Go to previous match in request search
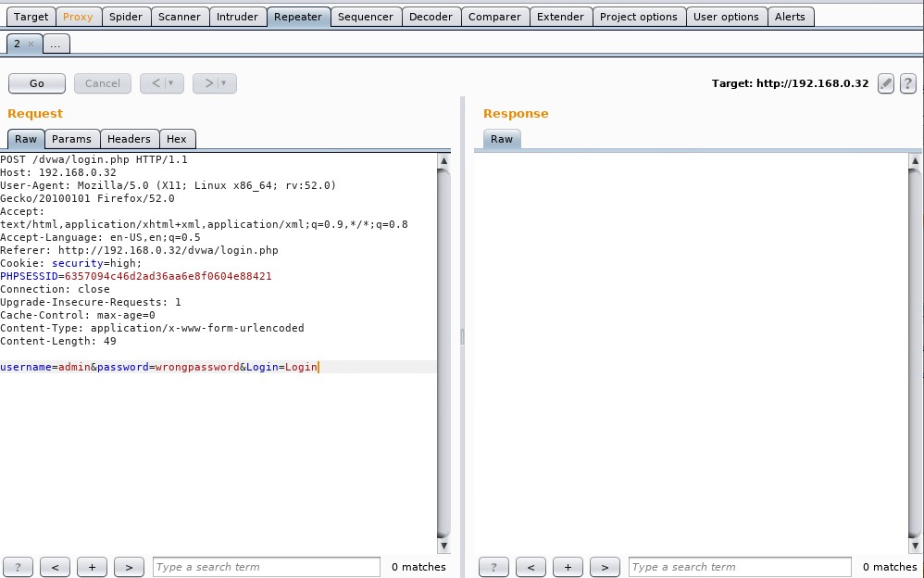 pos(55,567)
